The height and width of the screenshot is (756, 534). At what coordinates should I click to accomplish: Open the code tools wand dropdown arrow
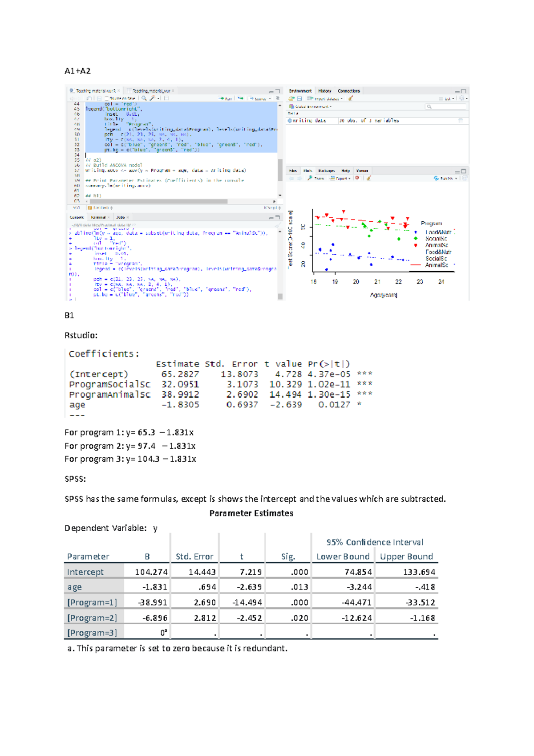[x=158, y=99]
